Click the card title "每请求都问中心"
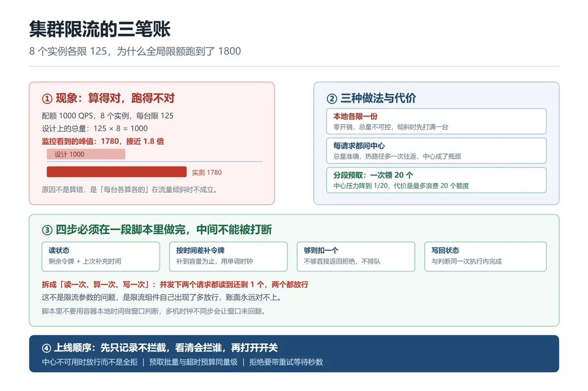Image resolution: width=588 pixels, height=391 pixels. tap(359, 146)
